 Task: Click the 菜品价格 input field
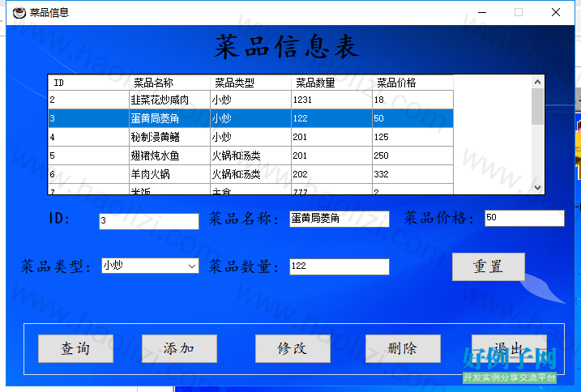(524, 218)
